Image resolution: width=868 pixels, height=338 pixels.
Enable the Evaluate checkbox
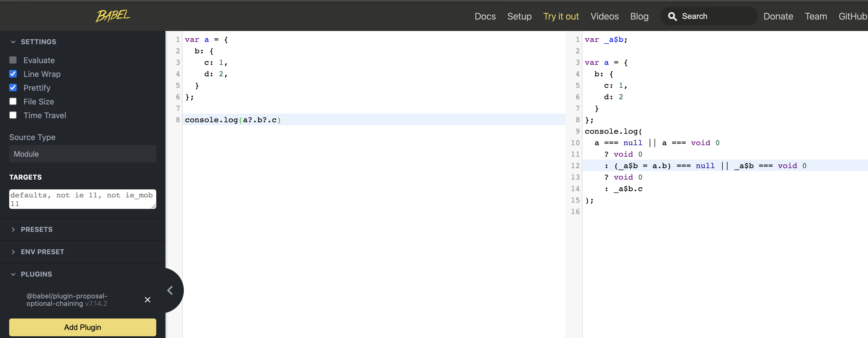tap(13, 60)
